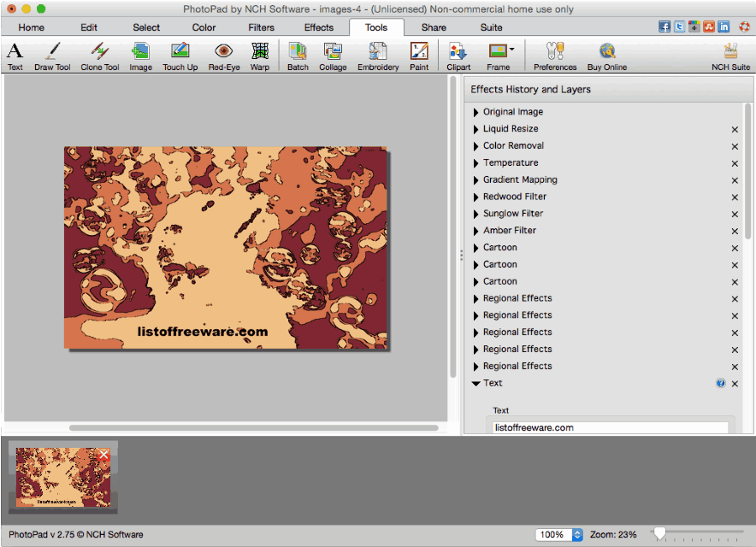Open the Touch Up tool
Screen dimensions: 756x547
[180, 56]
